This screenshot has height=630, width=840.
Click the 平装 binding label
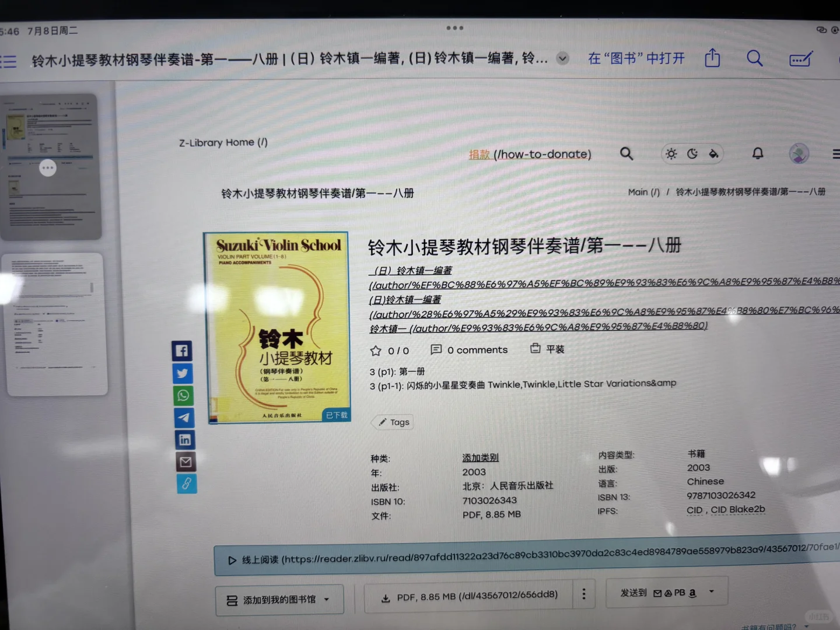tap(547, 349)
